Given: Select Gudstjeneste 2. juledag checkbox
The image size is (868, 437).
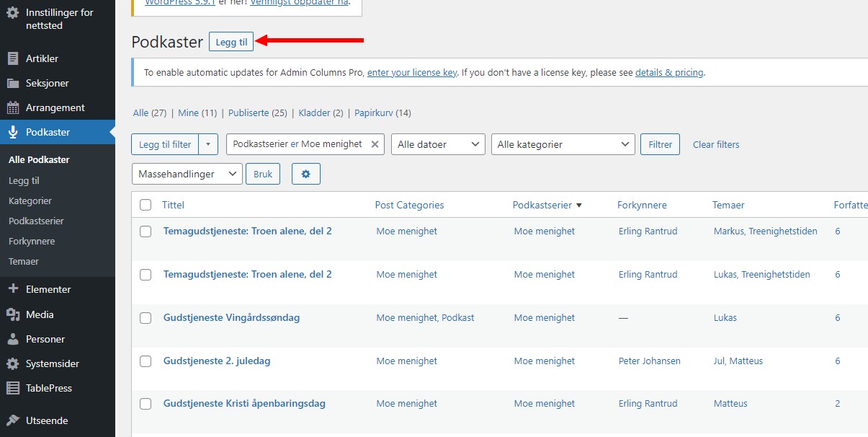Looking at the screenshot, I should (146, 361).
